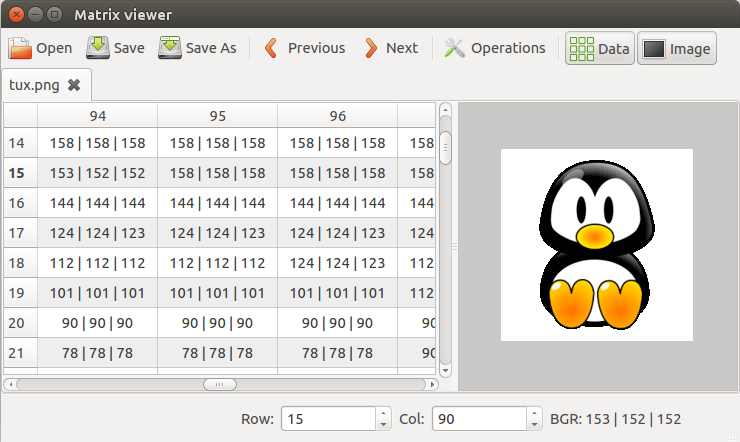Image resolution: width=740 pixels, height=442 pixels.
Task: Select row header 15
Action: 21,173
